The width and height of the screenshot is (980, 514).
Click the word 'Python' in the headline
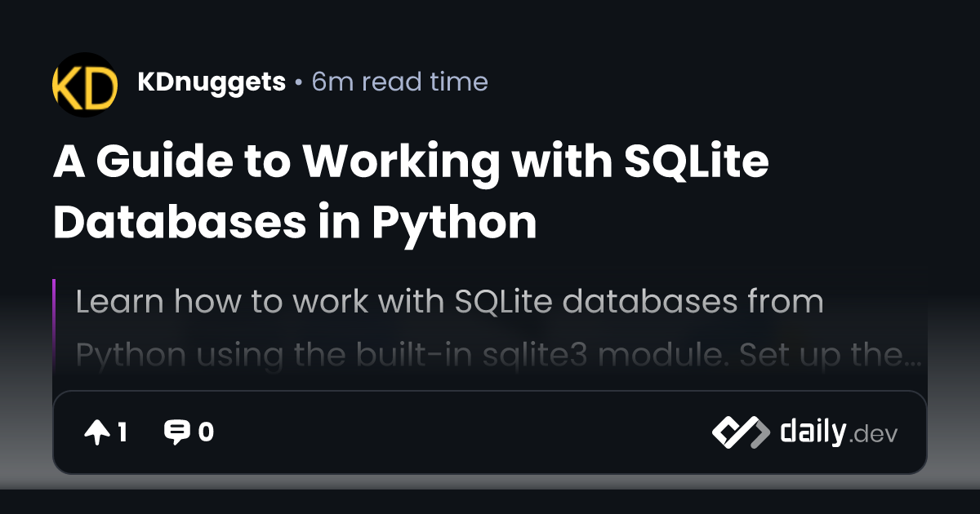point(455,222)
